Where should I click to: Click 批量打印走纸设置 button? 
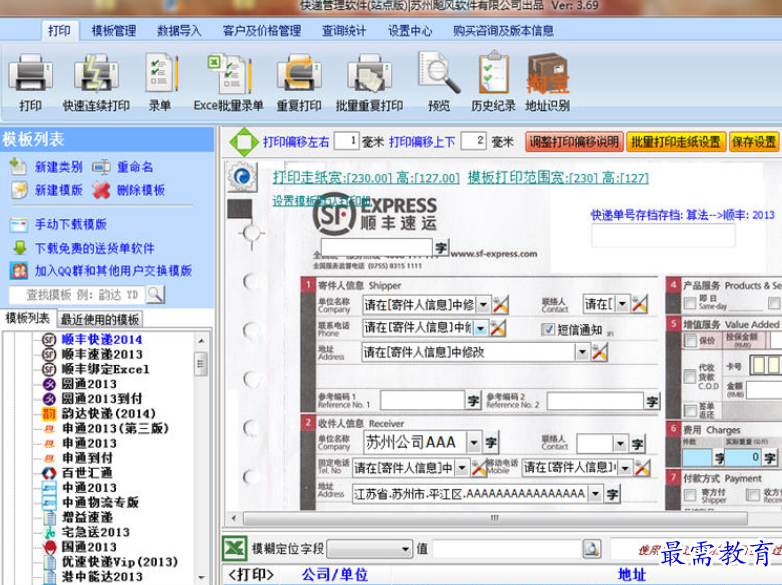675,142
